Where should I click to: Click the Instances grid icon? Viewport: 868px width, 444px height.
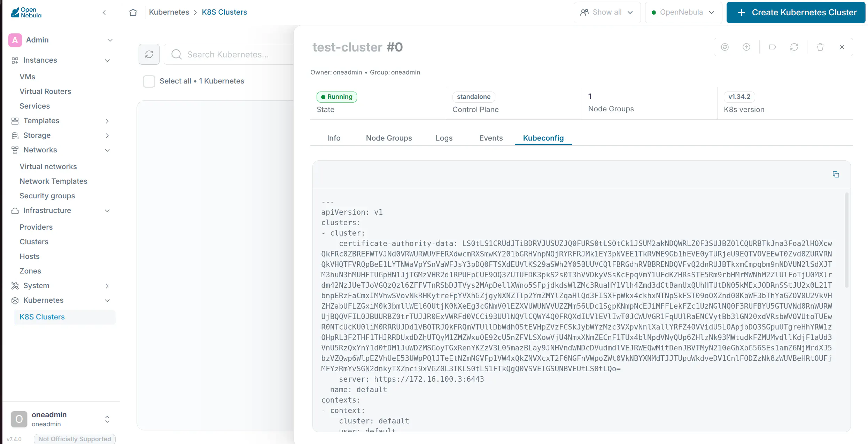click(15, 61)
